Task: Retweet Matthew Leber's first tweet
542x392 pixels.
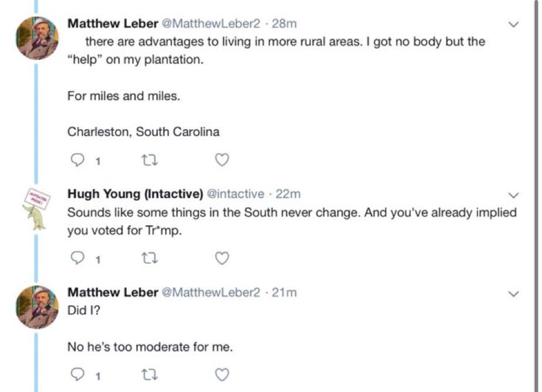Action: 150,159
